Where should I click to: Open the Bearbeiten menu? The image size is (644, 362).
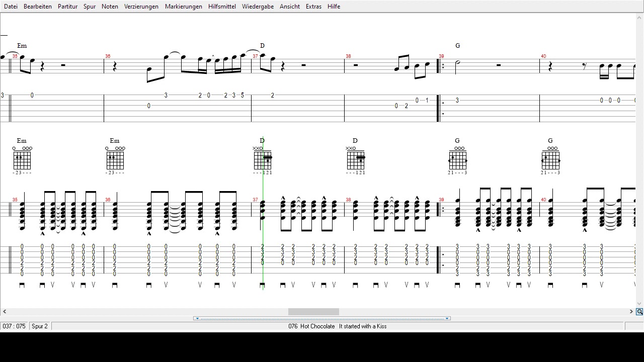[x=38, y=7]
